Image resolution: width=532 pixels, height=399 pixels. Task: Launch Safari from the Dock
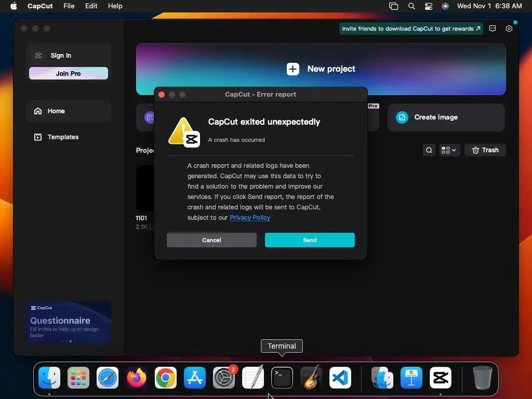pyautogui.click(x=108, y=378)
